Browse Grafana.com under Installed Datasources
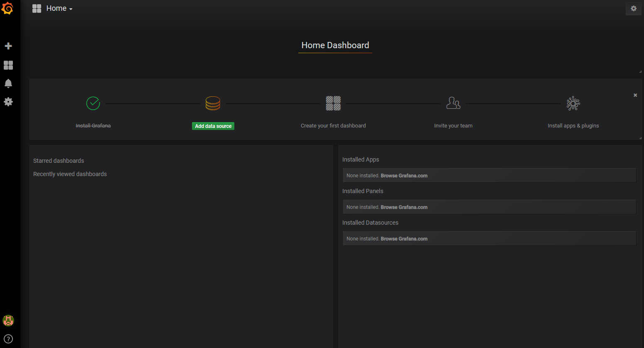The image size is (644, 348). pos(404,239)
